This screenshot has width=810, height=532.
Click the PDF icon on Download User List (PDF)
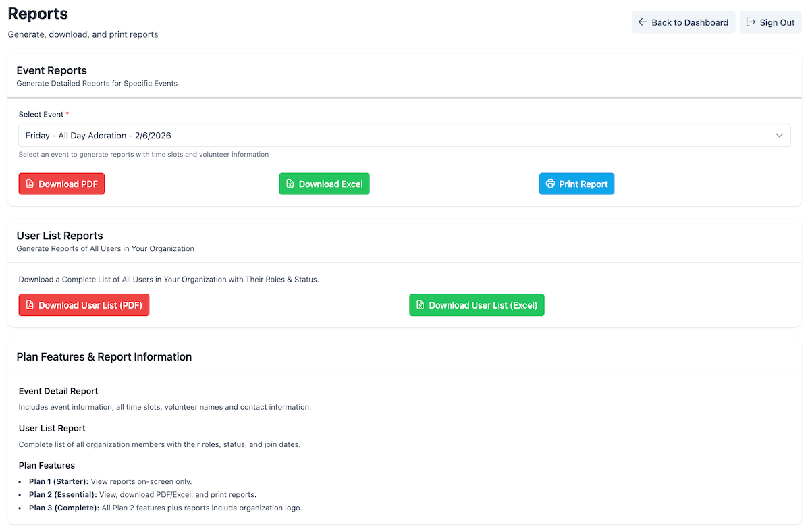coord(30,305)
